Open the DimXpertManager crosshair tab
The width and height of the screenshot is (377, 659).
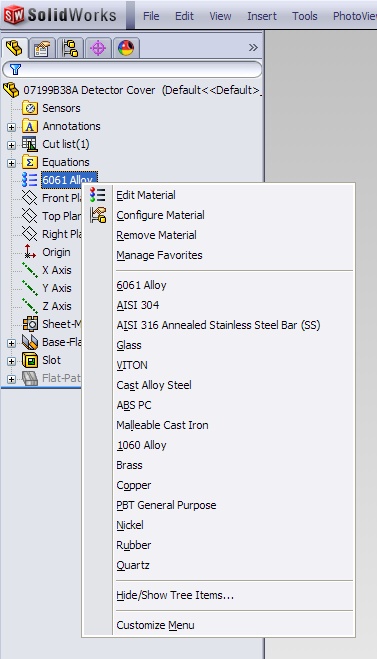click(98, 48)
